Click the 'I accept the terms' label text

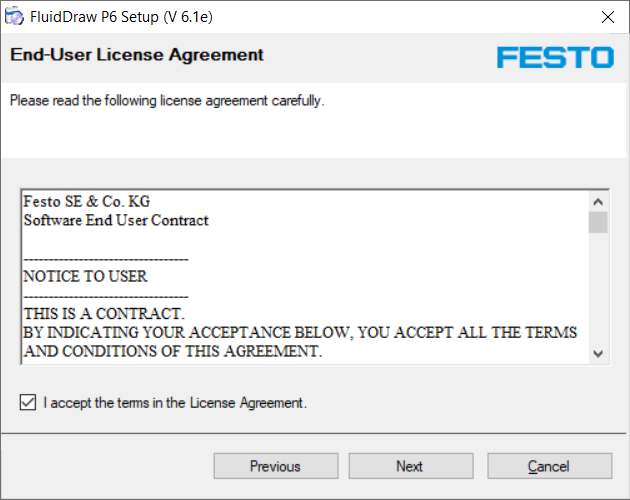tap(175, 403)
